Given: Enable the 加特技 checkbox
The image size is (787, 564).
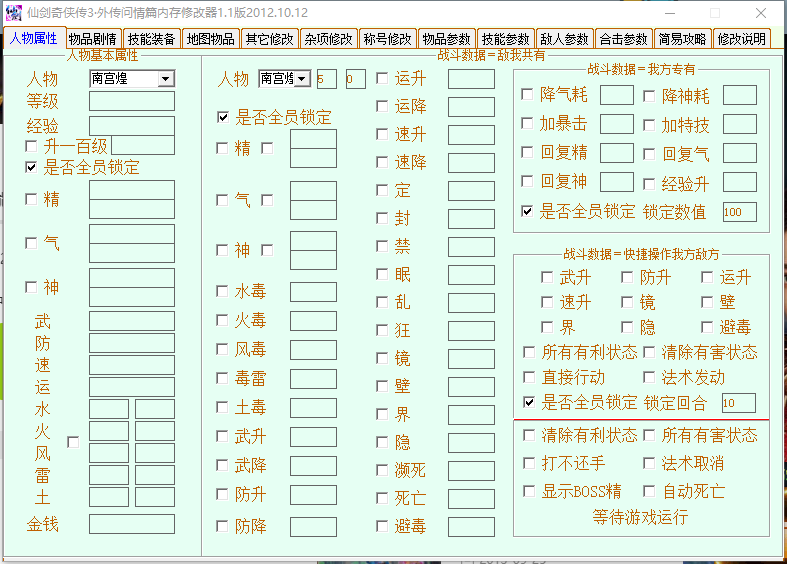Looking at the screenshot, I should [x=649, y=125].
